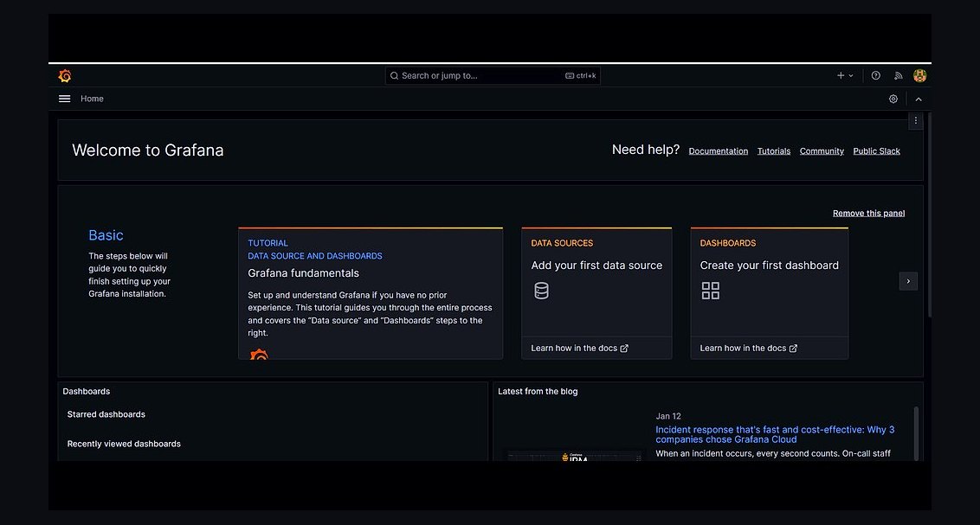The width and height of the screenshot is (980, 525).
Task: Click the Recently viewed dashboards heading
Action: point(124,444)
